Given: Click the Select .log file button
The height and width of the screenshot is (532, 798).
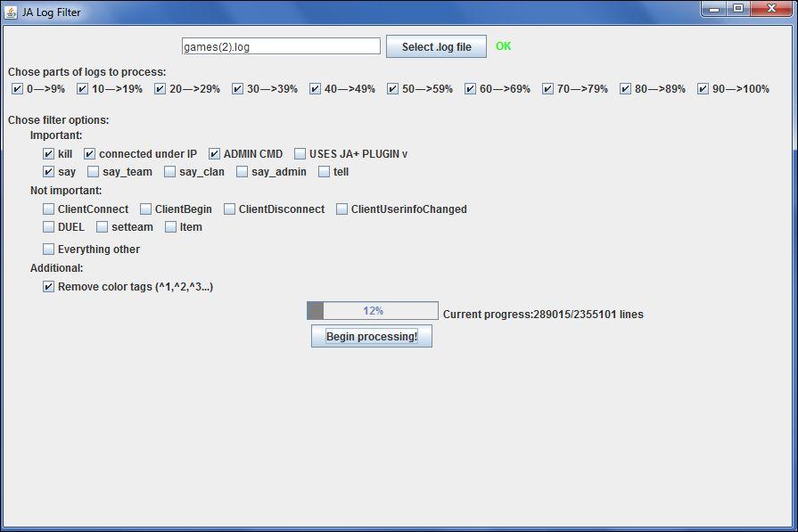Looking at the screenshot, I should 436,47.
